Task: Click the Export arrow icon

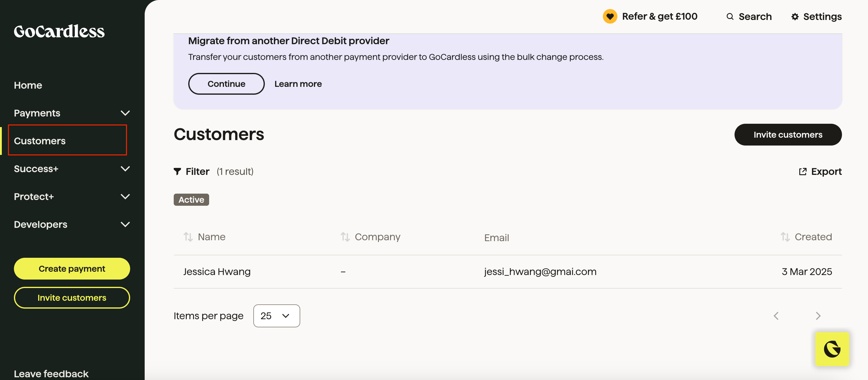Action: 803,172
